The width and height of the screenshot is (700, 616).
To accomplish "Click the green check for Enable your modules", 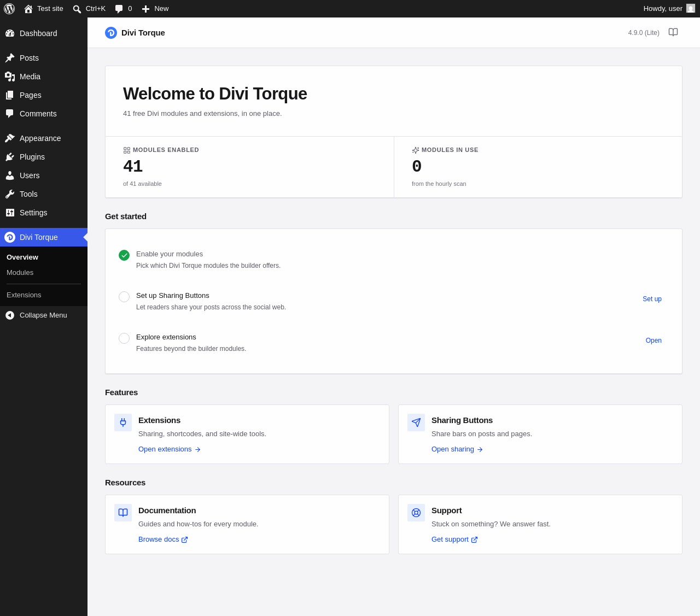I will [124, 255].
